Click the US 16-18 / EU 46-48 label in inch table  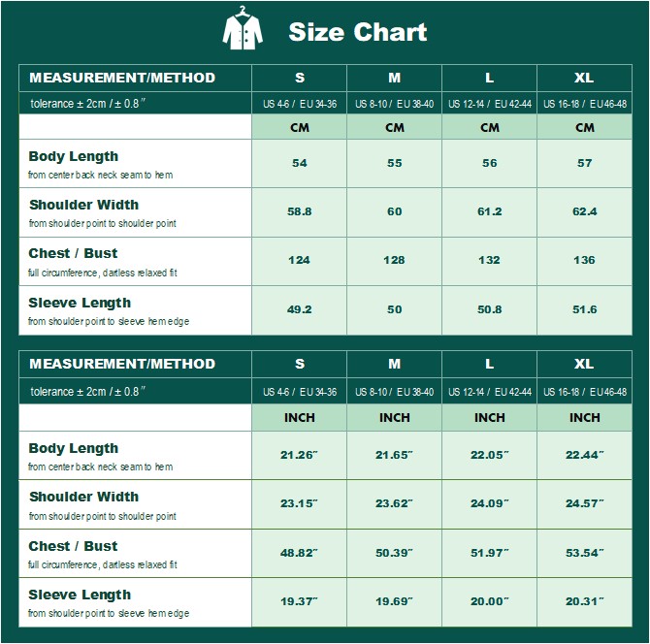[x=584, y=392]
